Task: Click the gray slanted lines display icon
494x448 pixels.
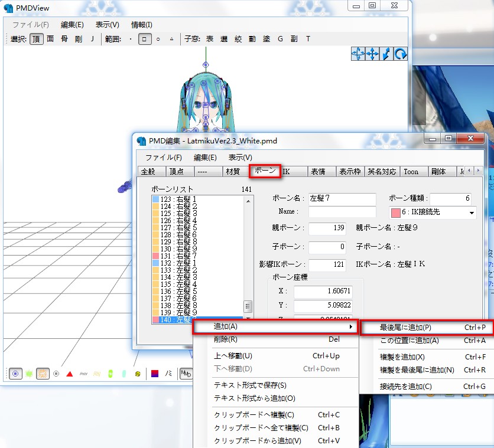Action: coord(83,374)
